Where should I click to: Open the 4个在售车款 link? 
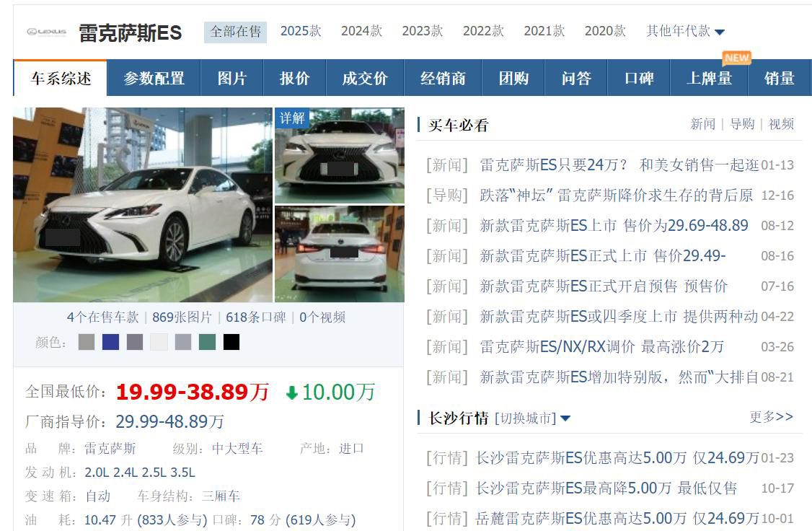(102, 317)
